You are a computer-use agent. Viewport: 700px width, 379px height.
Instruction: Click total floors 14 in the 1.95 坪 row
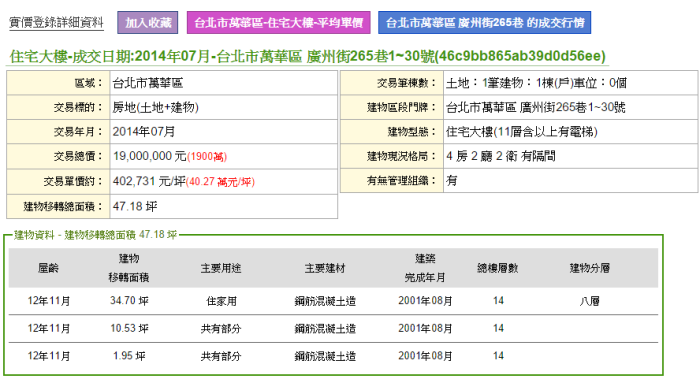pyautogui.click(x=498, y=356)
